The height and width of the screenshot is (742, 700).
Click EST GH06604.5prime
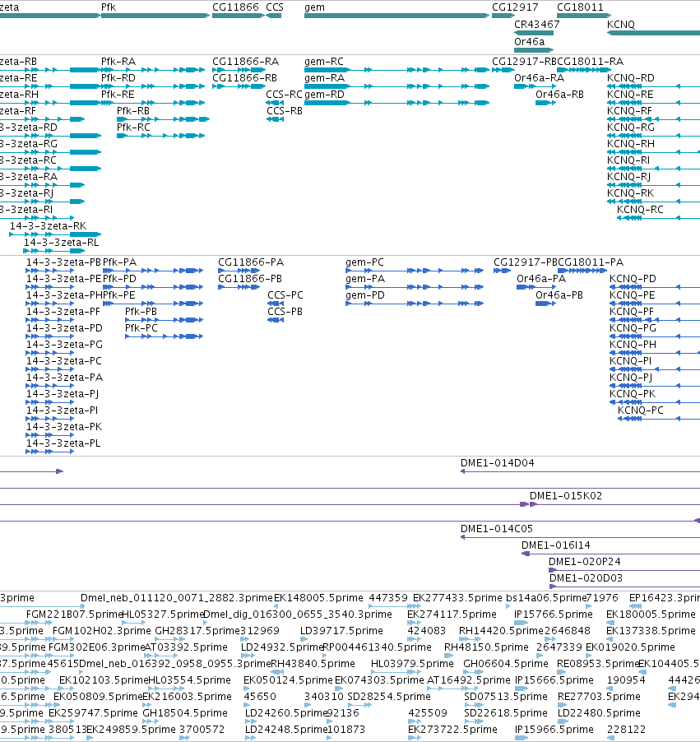(506, 664)
